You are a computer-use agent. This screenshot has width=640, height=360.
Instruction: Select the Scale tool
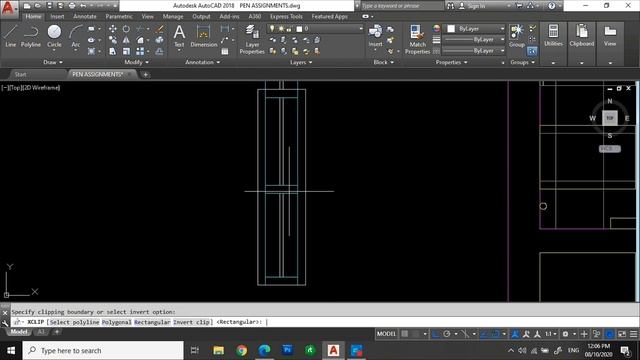click(x=126, y=51)
